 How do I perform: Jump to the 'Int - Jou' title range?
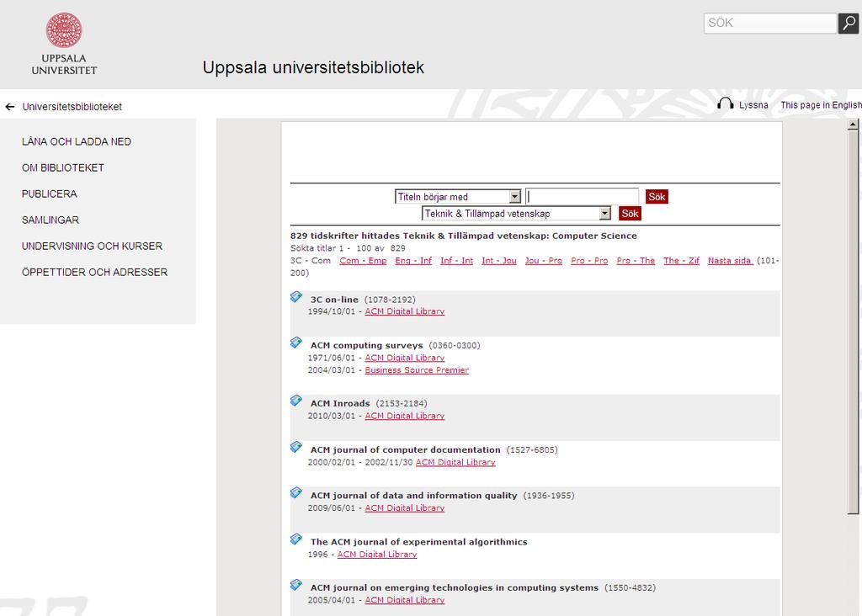499,261
